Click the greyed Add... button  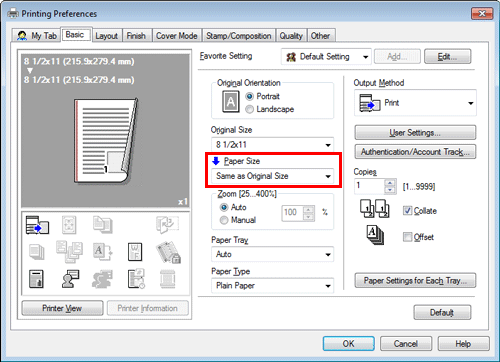pos(397,57)
